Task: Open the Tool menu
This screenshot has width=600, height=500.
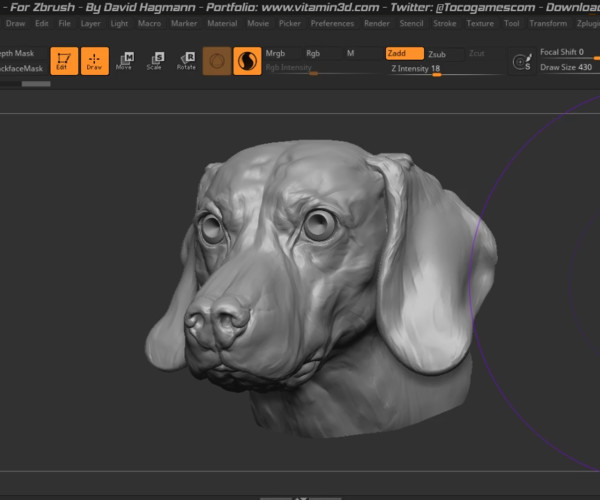Action: 512,23
